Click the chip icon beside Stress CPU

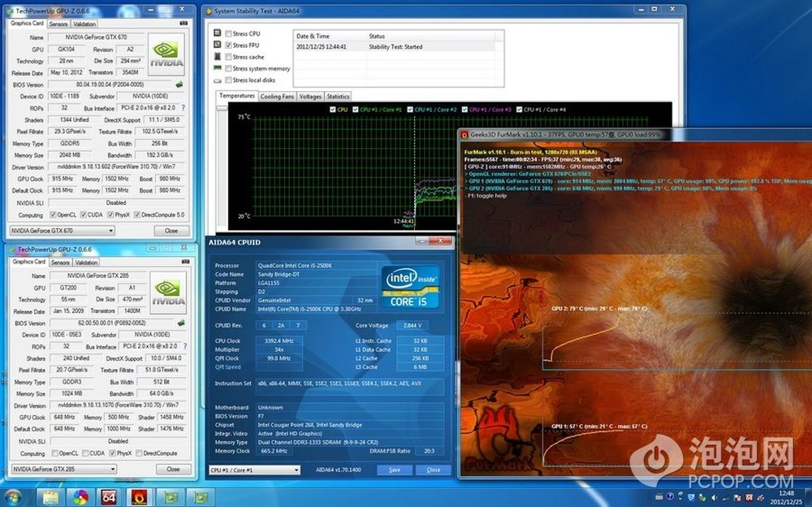point(218,32)
